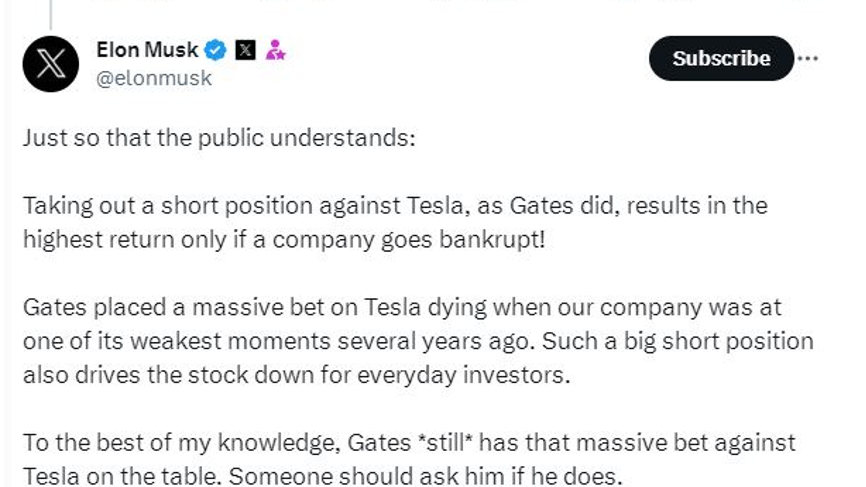This screenshot has height=487, width=866.
Task: Click the thread connector line above avatar
Action: 51,14
